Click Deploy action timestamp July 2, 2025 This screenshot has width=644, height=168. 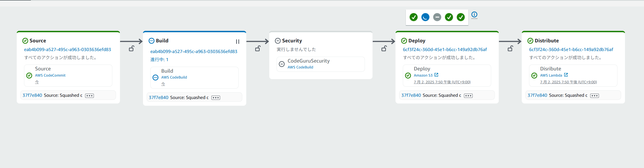tap(442, 82)
